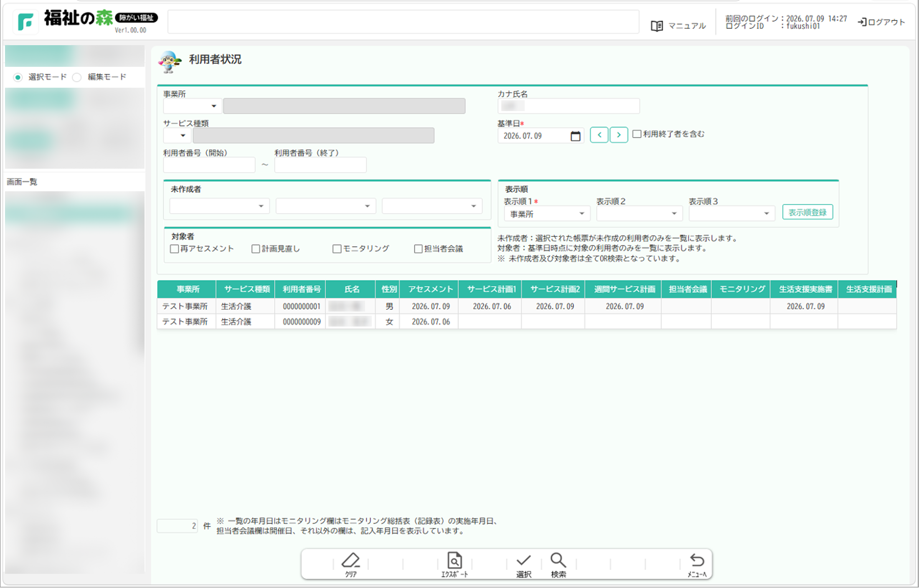Click the サービス種類 column header

point(246,289)
